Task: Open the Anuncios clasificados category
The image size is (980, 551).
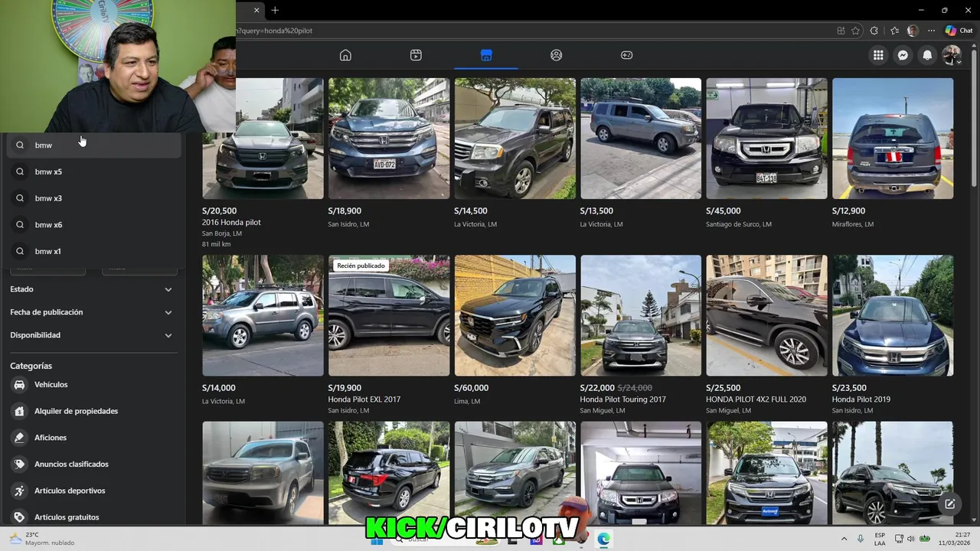Action: point(92,464)
